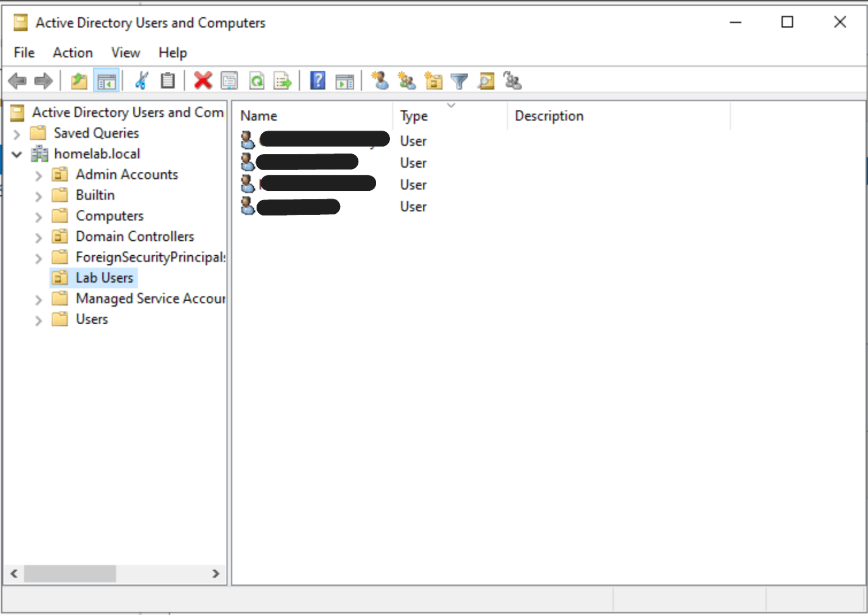The height and width of the screenshot is (615, 868).
Task: Expand the Saved Queries node
Action: tap(17, 134)
